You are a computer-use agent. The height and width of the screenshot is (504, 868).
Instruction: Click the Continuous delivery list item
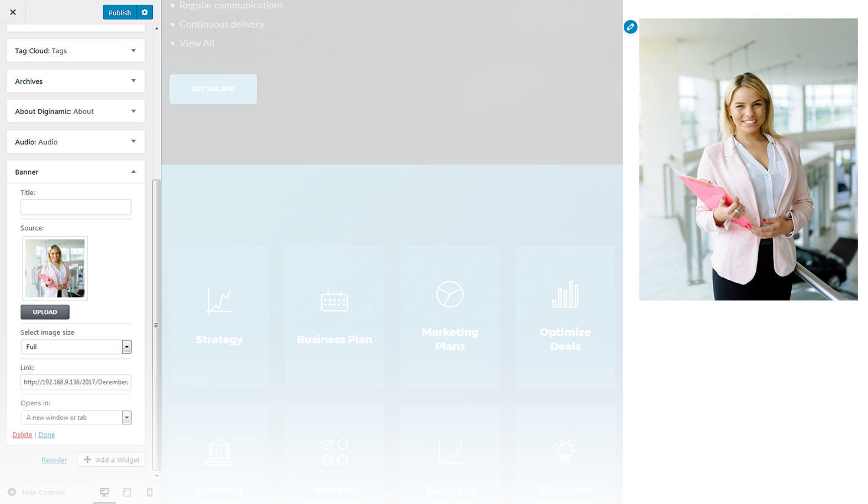click(x=222, y=24)
